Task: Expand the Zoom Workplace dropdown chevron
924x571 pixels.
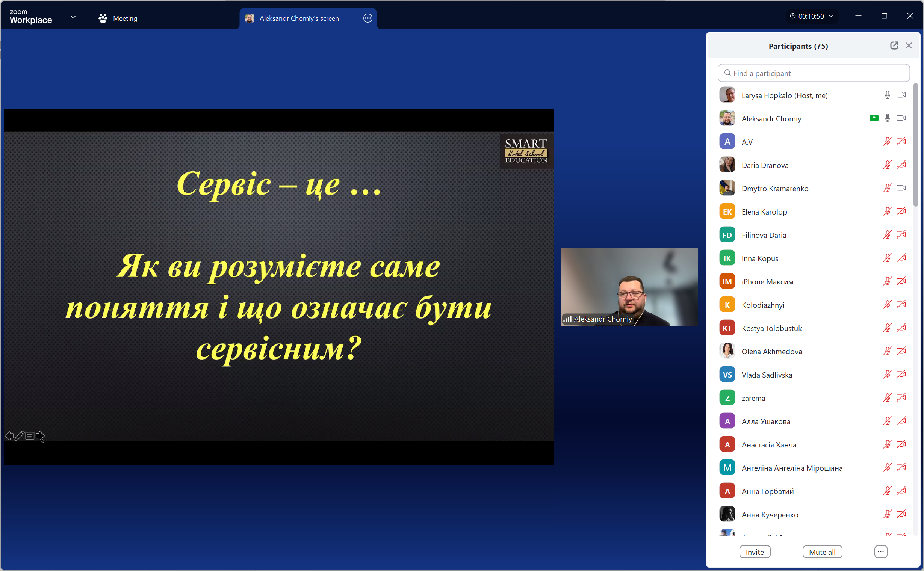Action: coord(73,17)
